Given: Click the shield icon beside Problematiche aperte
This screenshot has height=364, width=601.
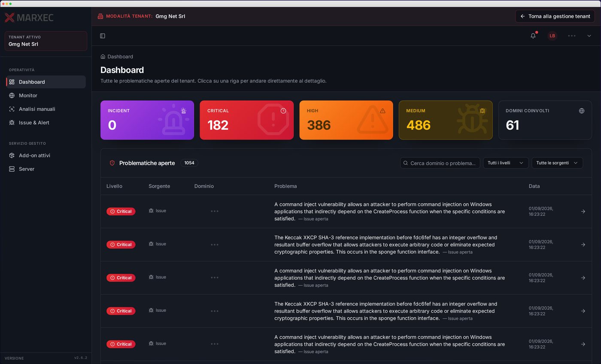Looking at the screenshot, I should pos(112,163).
